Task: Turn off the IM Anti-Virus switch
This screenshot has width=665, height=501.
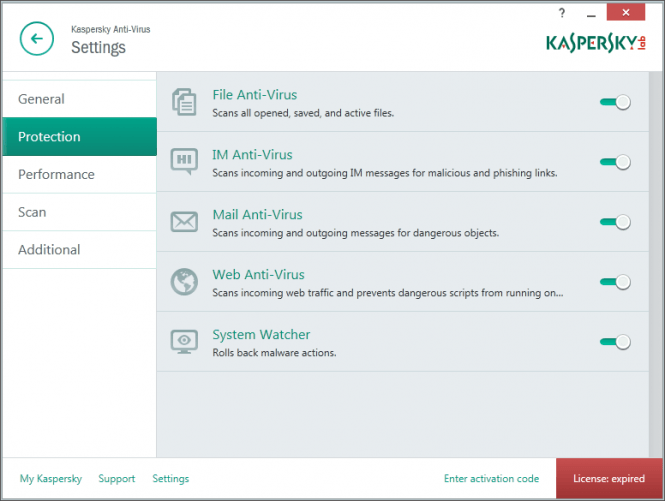Action: (615, 162)
